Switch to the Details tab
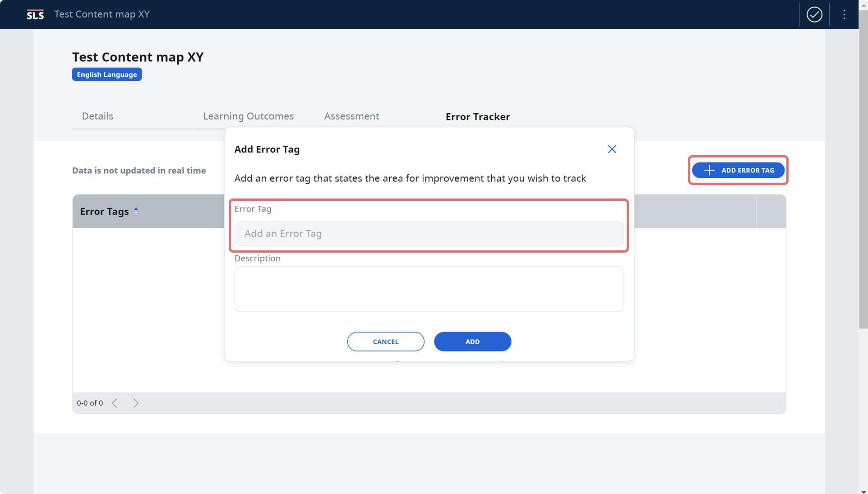The image size is (868, 494). [97, 116]
